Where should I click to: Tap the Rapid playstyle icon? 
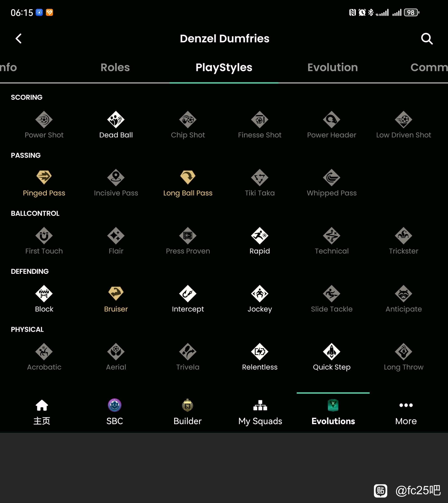coord(260,236)
